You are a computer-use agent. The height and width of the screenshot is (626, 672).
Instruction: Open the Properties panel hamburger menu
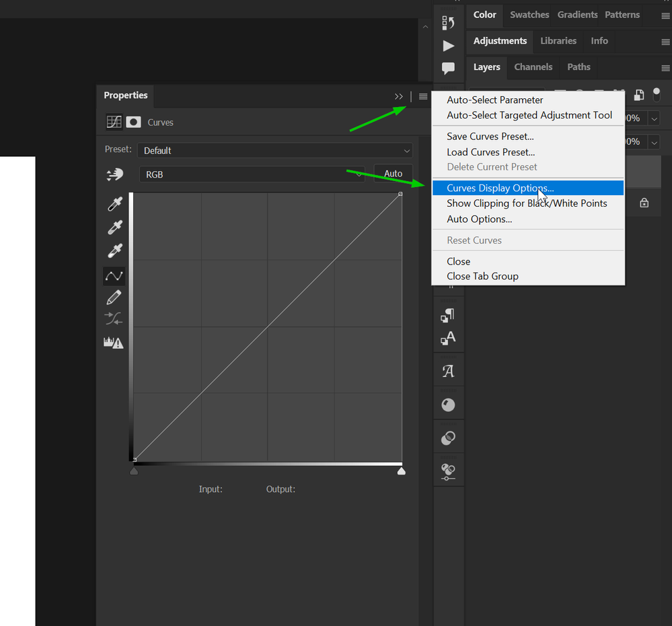click(423, 96)
